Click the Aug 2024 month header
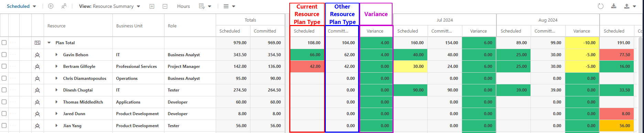The height and width of the screenshot is (133, 644). pos(548,20)
